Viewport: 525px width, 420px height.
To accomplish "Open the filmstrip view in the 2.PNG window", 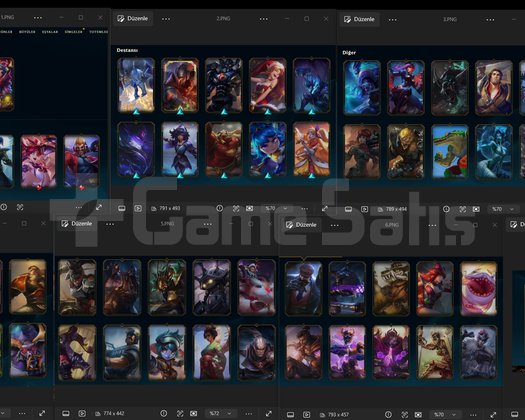I will tap(122, 208).
